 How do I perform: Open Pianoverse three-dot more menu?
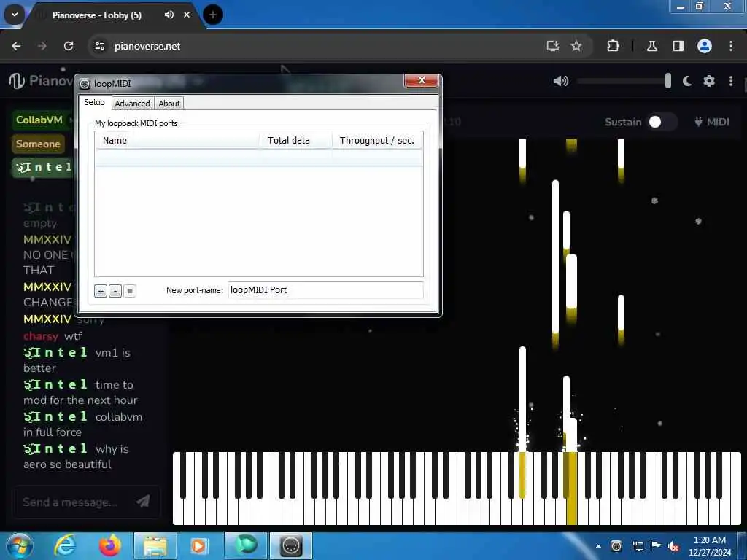[731, 81]
